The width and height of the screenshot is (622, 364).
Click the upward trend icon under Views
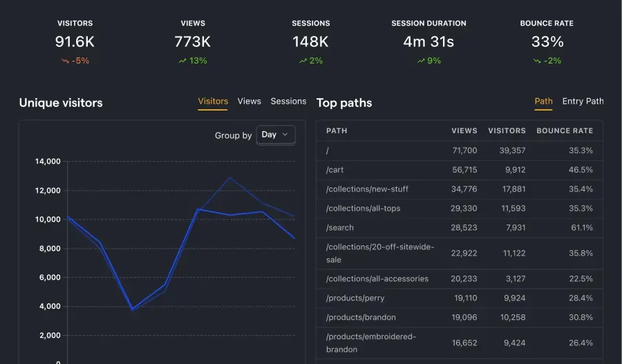[x=182, y=61]
